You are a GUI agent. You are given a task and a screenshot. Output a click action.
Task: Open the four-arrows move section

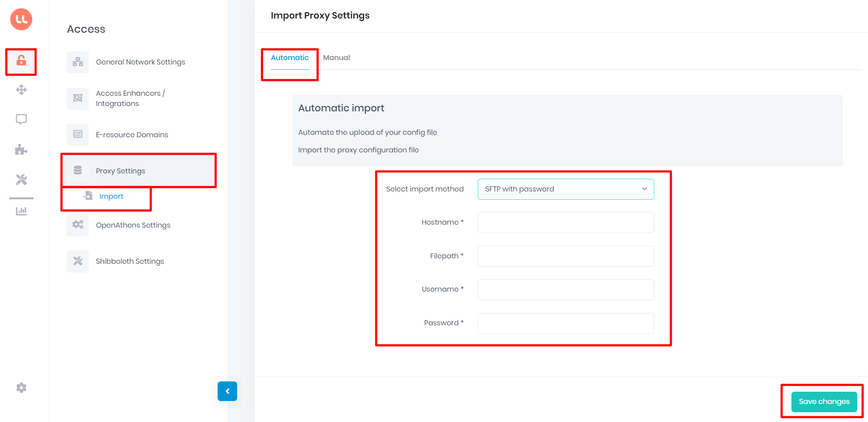(21, 90)
